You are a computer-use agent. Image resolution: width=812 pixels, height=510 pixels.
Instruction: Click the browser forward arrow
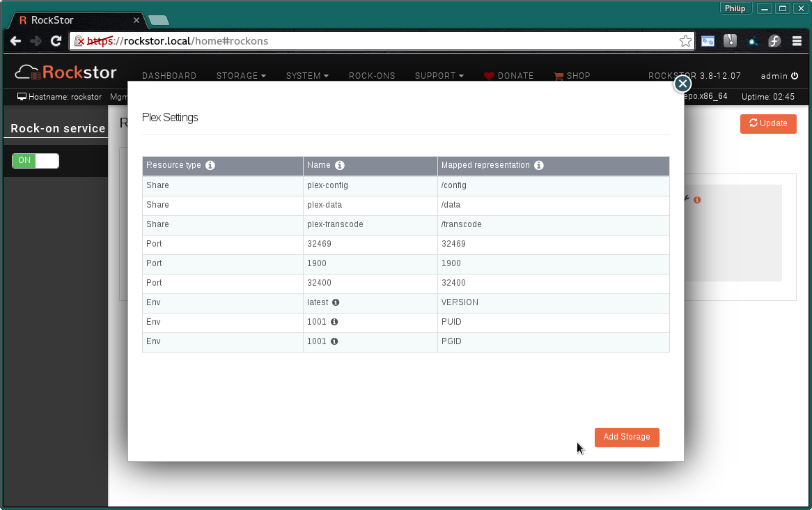[36, 41]
